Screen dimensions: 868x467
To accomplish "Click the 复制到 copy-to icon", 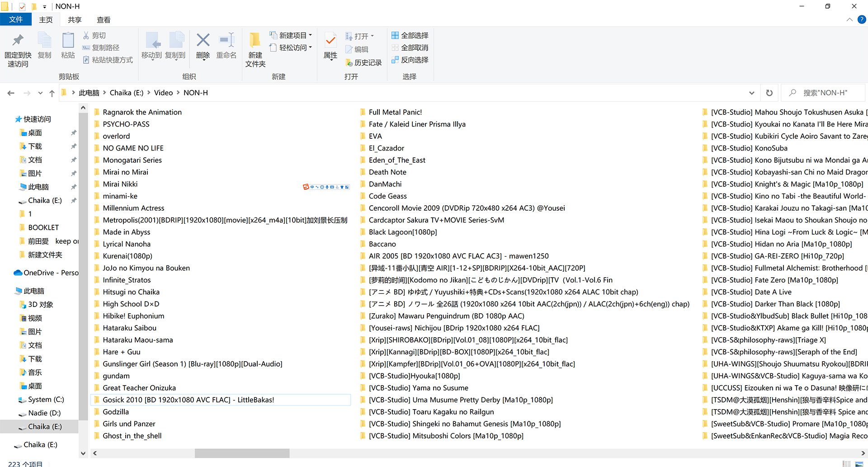I will coord(176,40).
